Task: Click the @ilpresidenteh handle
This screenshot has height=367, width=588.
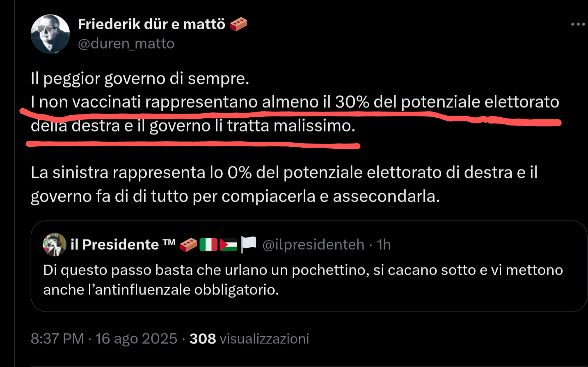Action: pos(313,245)
